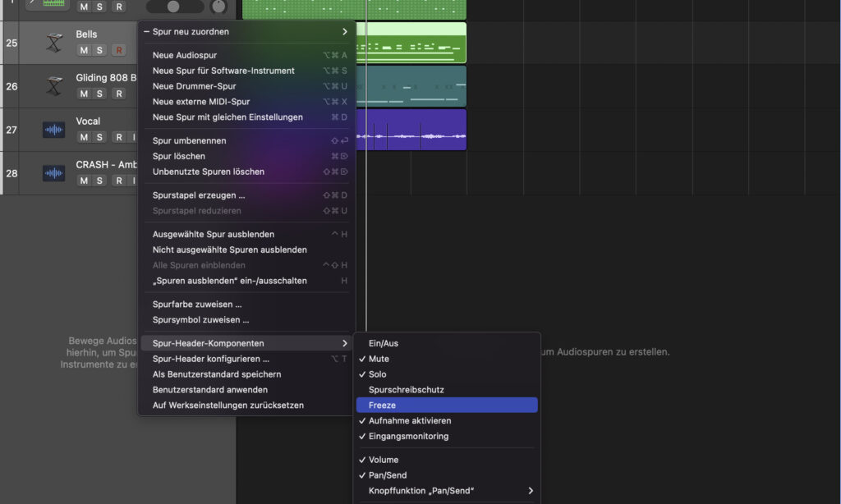841x504 pixels.
Task: Uncheck "Mute" in header components submenu
Action: pyautogui.click(x=448, y=359)
